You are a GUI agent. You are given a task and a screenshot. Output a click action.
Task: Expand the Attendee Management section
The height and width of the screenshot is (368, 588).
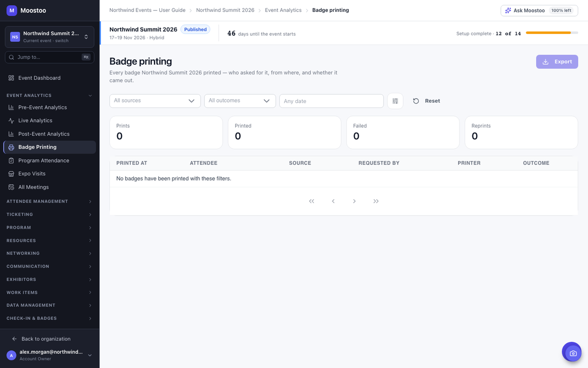coord(90,202)
